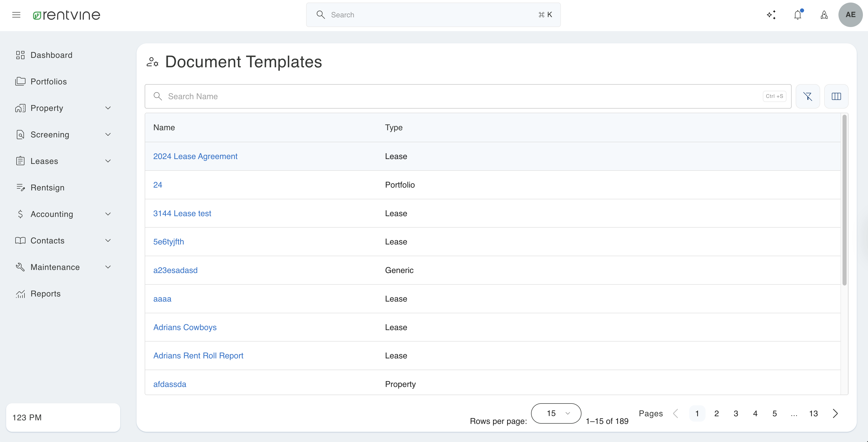Go to page 3
The image size is (868, 442).
[x=736, y=414]
